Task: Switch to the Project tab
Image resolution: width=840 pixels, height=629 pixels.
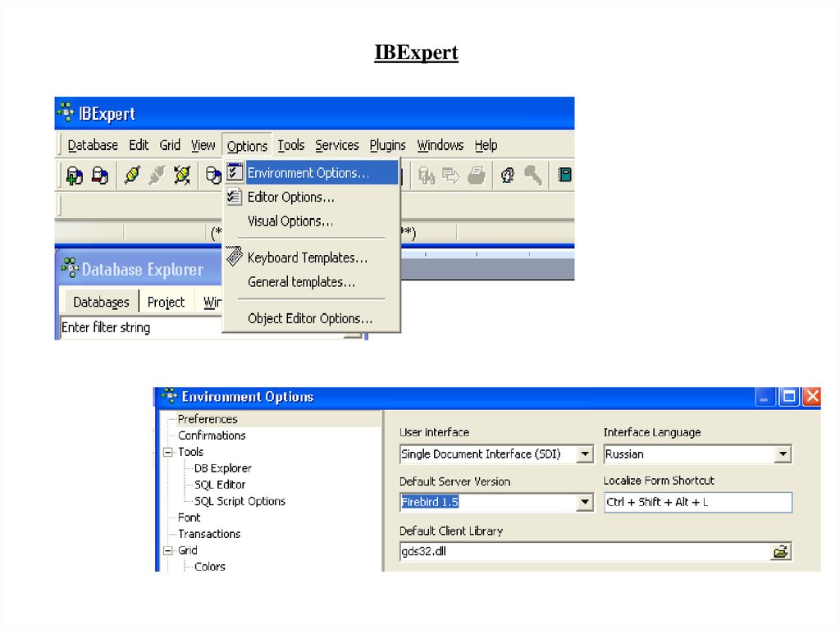Action: (166, 303)
